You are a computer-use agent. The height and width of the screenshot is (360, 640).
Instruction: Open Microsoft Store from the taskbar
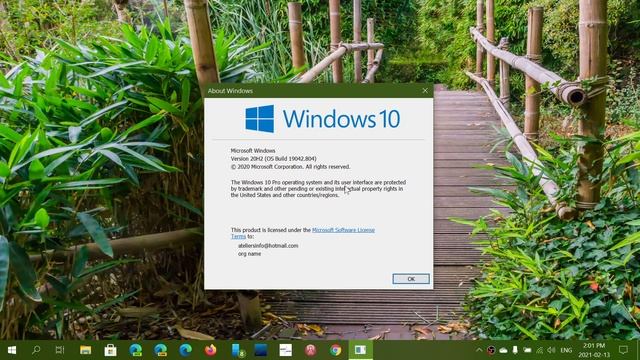tap(110, 350)
